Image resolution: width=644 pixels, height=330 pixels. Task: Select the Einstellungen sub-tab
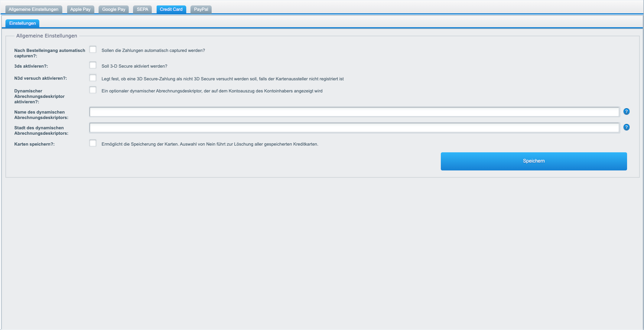point(22,23)
